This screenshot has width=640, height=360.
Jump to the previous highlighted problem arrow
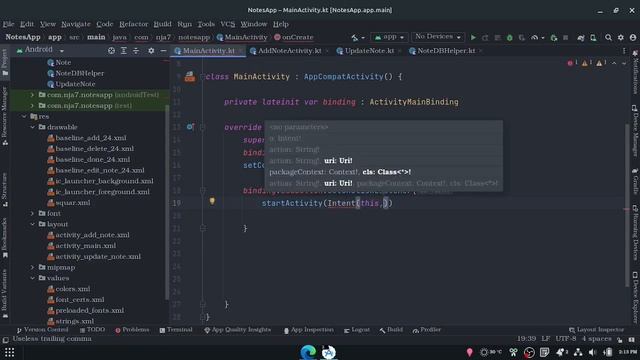click(614, 63)
